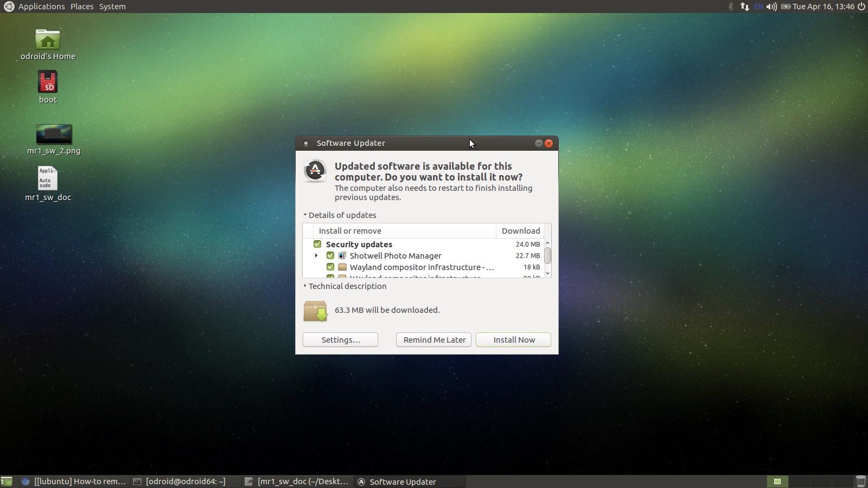Click the battery status indicator
868x488 pixels.
coord(786,7)
